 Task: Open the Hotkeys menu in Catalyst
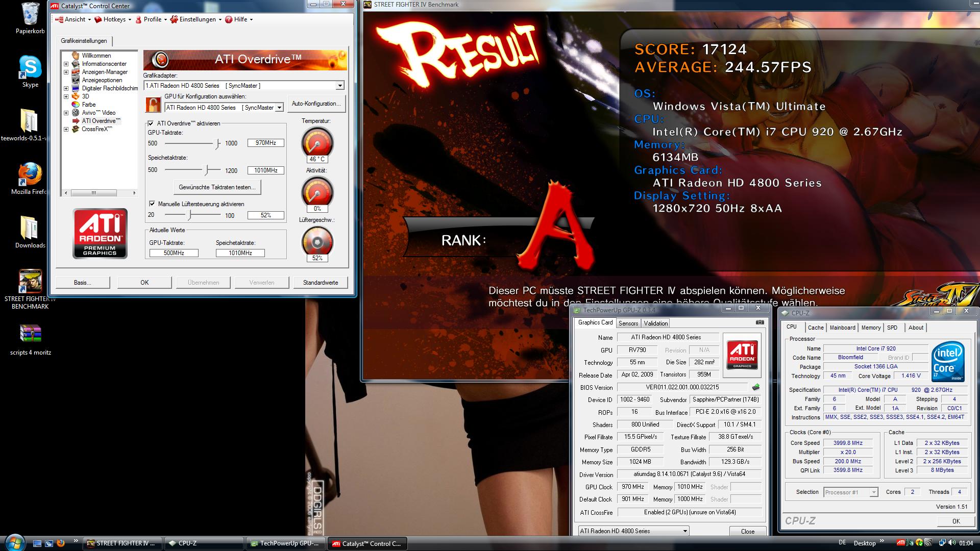click(113, 19)
